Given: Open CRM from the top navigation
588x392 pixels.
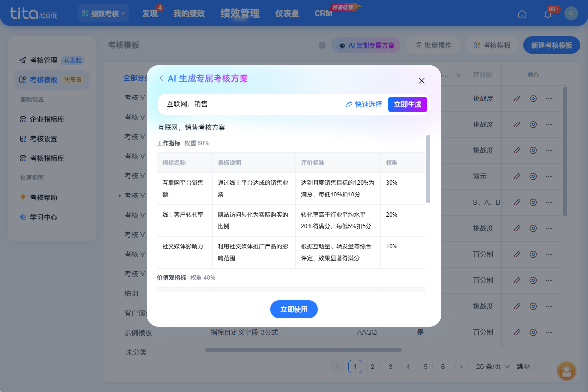Looking at the screenshot, I should click(x=323, y=14).
